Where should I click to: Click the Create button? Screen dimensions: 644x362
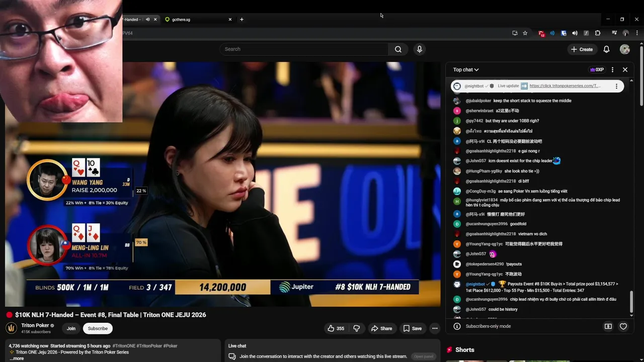(x=582, y=49)
